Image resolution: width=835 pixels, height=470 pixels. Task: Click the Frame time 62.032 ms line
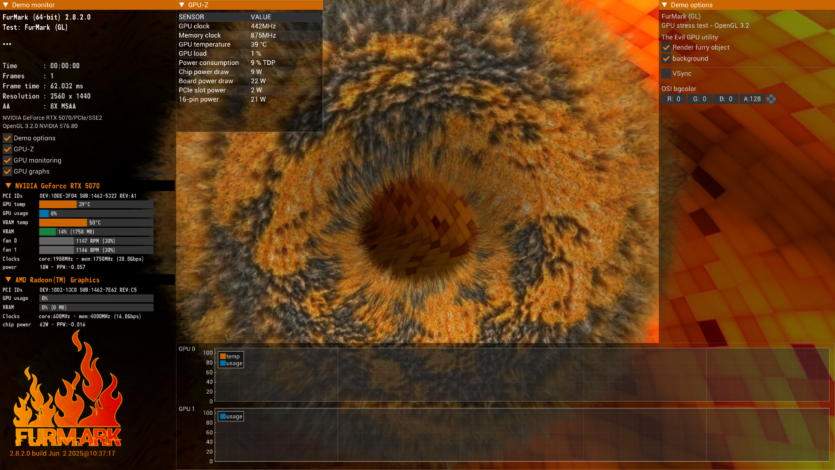tap(43, 86)
